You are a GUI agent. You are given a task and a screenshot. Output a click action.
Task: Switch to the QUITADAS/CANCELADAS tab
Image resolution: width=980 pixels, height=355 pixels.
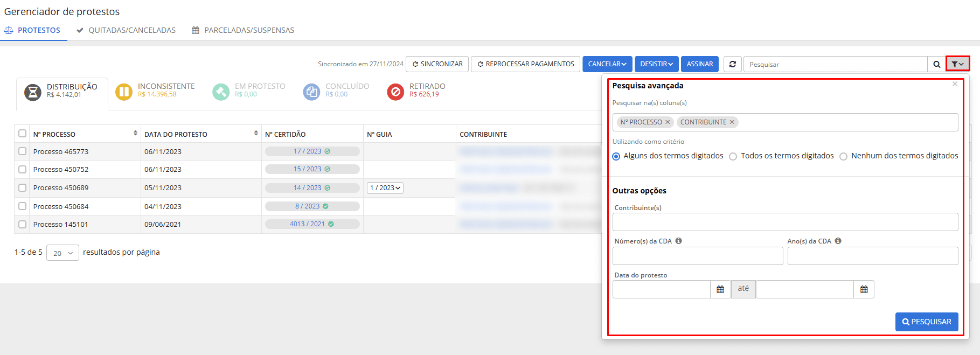click(x=126, y=30)
